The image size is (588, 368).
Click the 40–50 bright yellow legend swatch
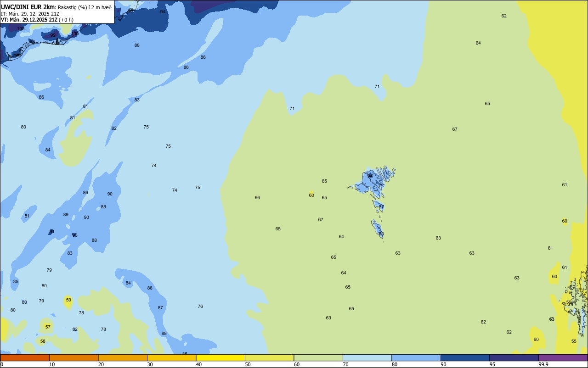[x=220, y=357]
